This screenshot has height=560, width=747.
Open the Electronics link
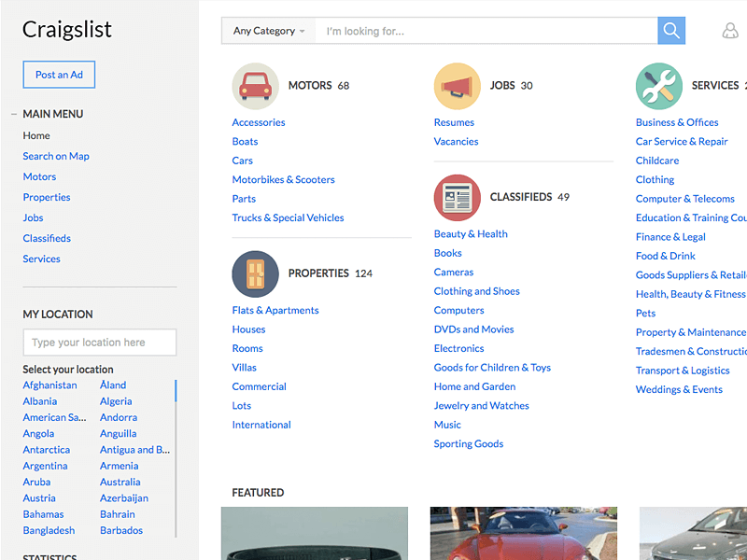pos(458,348)
